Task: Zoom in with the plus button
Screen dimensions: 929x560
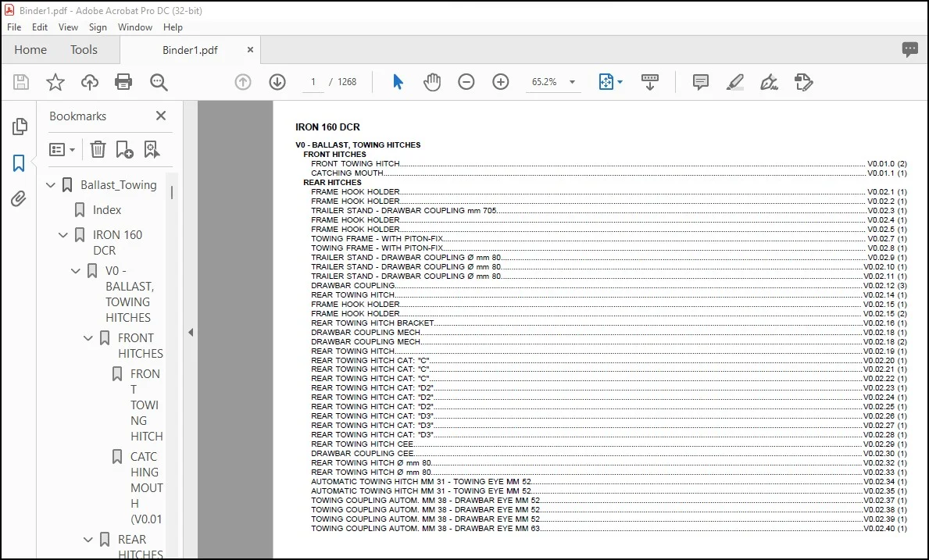Action: pyautogui.click(x=501, y=82)
